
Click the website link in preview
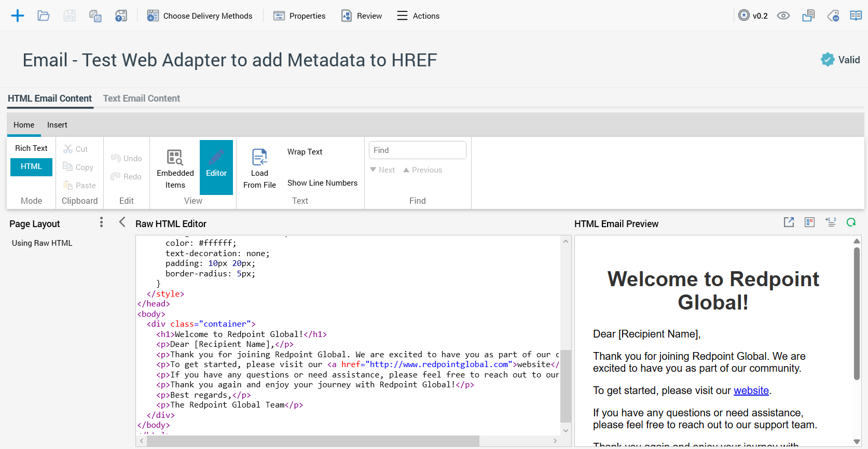[x=751, y=390]
